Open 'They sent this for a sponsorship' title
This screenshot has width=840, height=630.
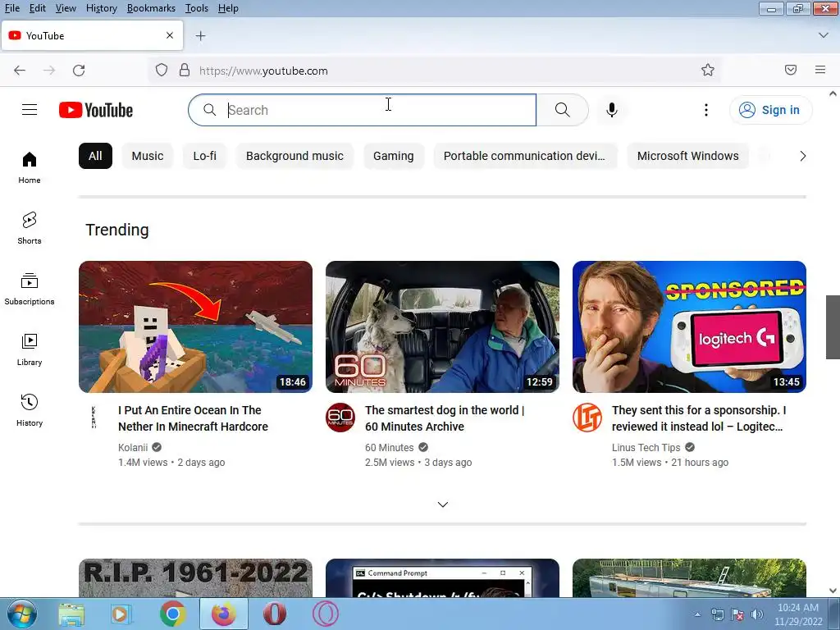(699, 418)
